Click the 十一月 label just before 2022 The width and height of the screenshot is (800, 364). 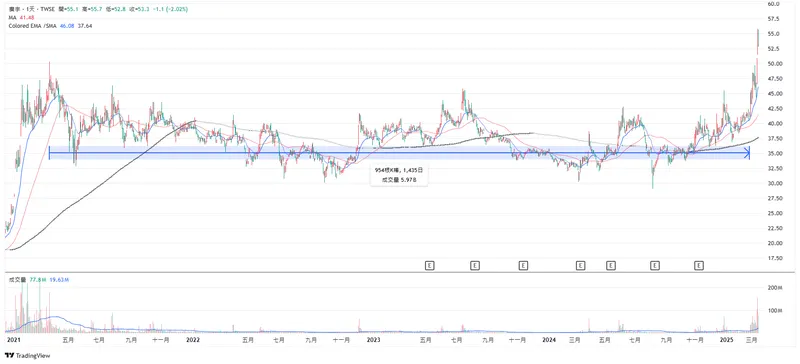(x=161, y=339)
